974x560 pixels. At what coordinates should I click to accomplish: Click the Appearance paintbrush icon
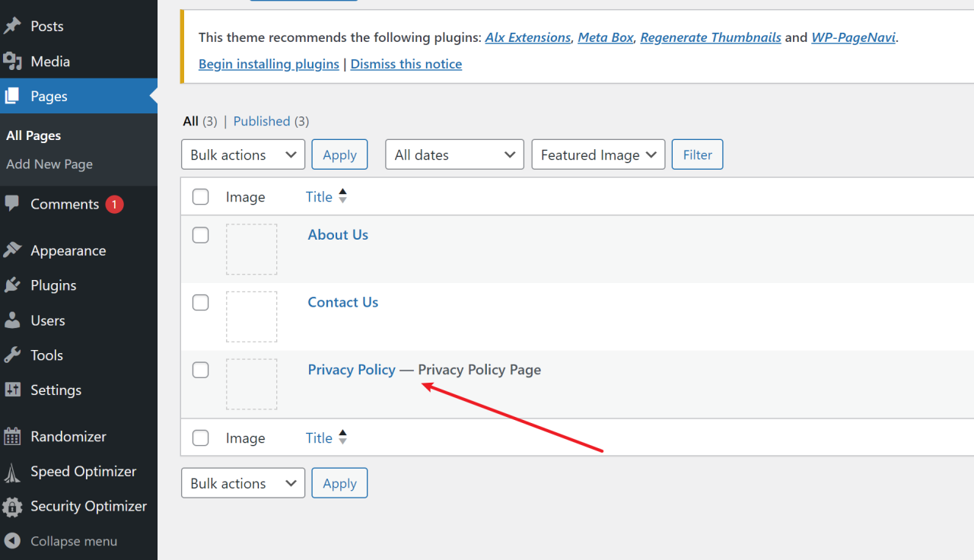point(12,250)
